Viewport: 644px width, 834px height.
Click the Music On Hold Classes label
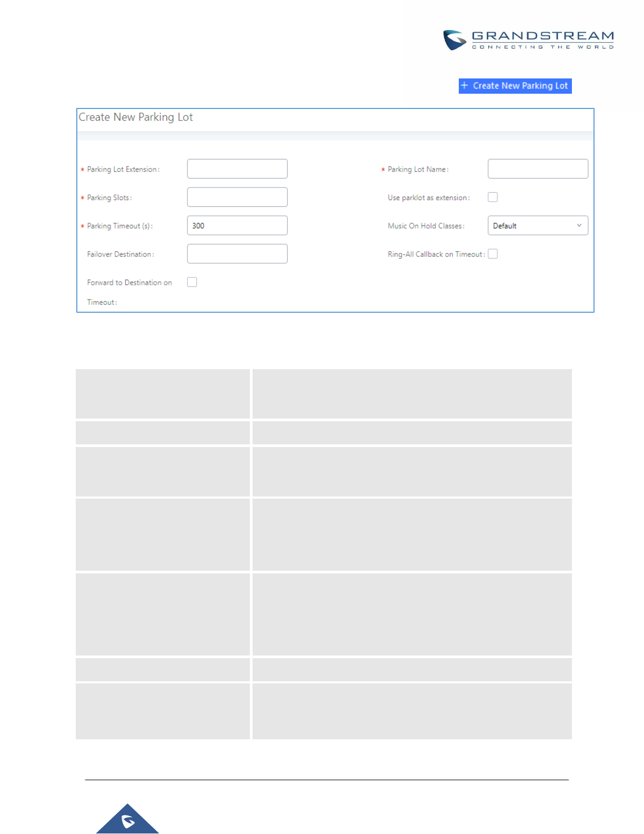coord(426,226)
